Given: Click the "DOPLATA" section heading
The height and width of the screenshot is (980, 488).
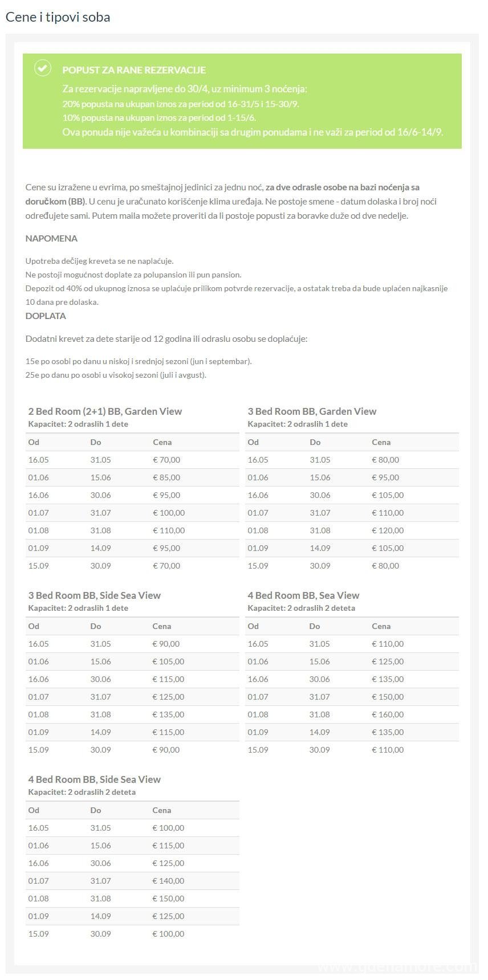Looking at the screenshot, I should 46,316.
